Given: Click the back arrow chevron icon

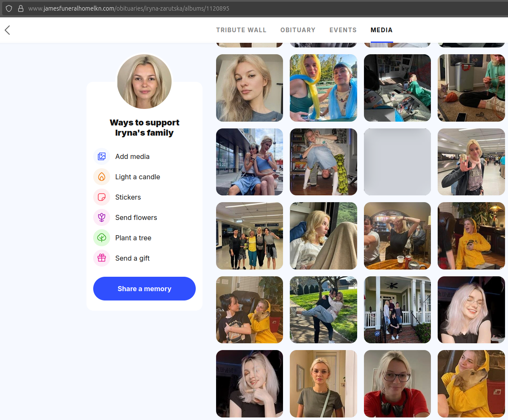Looking at the screenshot, I should click(x=7, y=30).
